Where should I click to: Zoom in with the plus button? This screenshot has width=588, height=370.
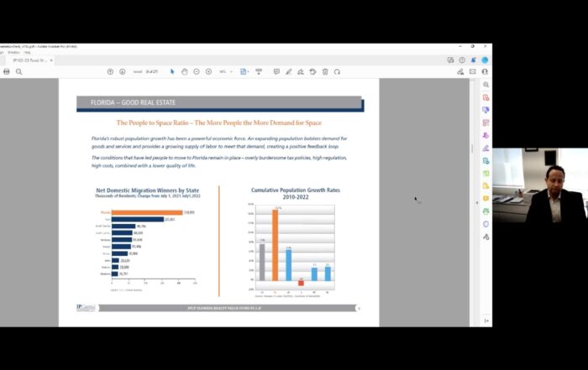coord(208,72)
